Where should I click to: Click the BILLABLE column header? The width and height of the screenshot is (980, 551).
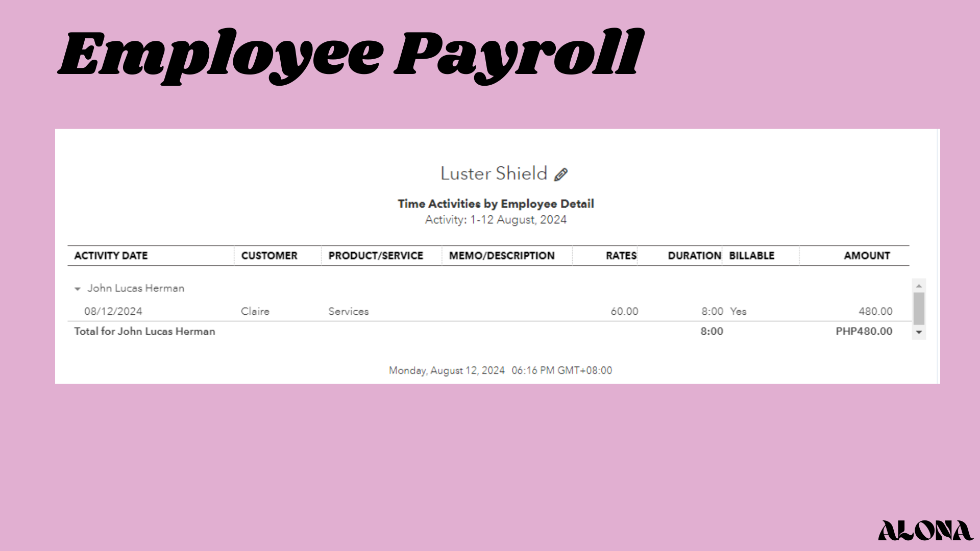(x=751, y=256)
